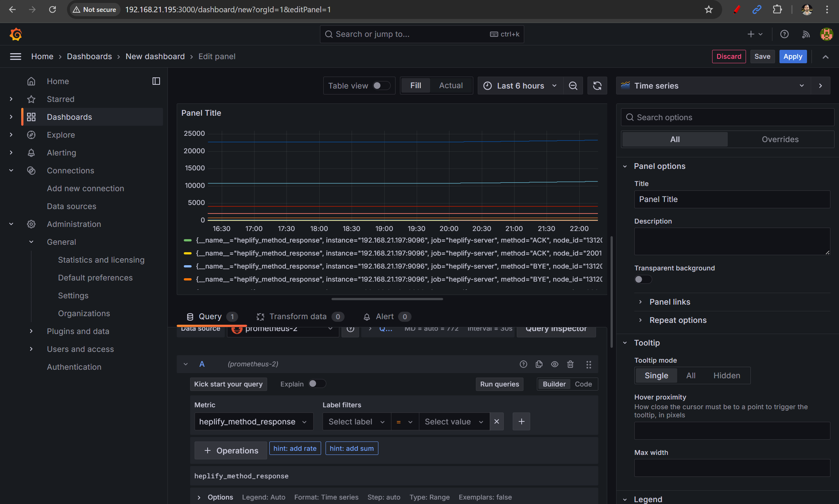Select the Actual size option
This screenshot has height=504, width=839.
[451, 86]
